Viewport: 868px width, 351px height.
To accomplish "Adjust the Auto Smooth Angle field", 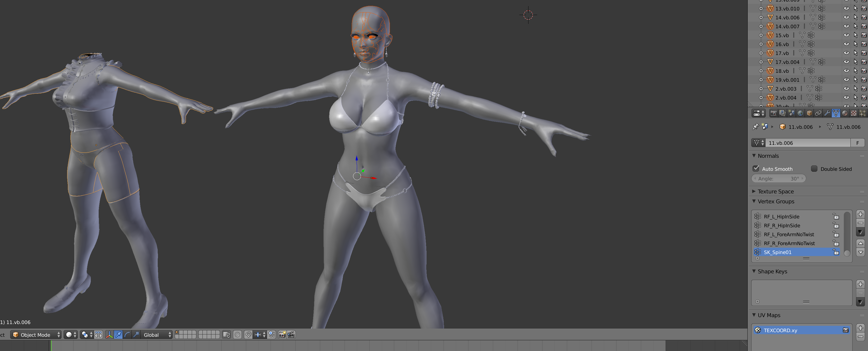I will click(x=778, y=179).
